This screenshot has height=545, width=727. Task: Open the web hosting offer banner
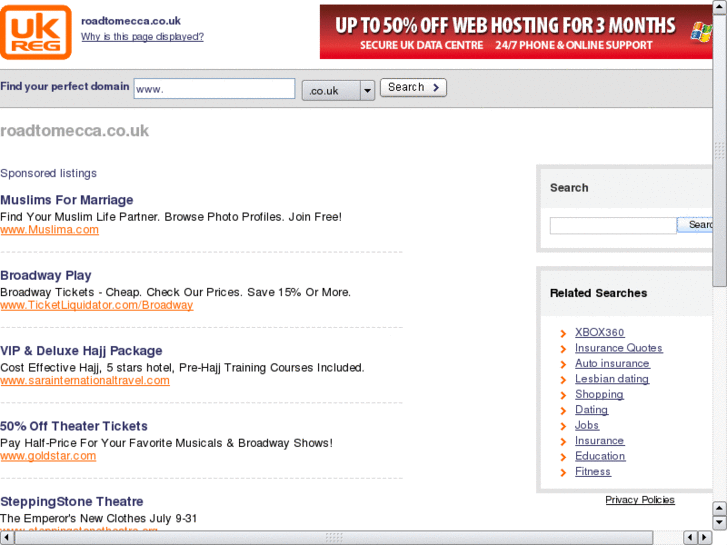click(516, 32)
